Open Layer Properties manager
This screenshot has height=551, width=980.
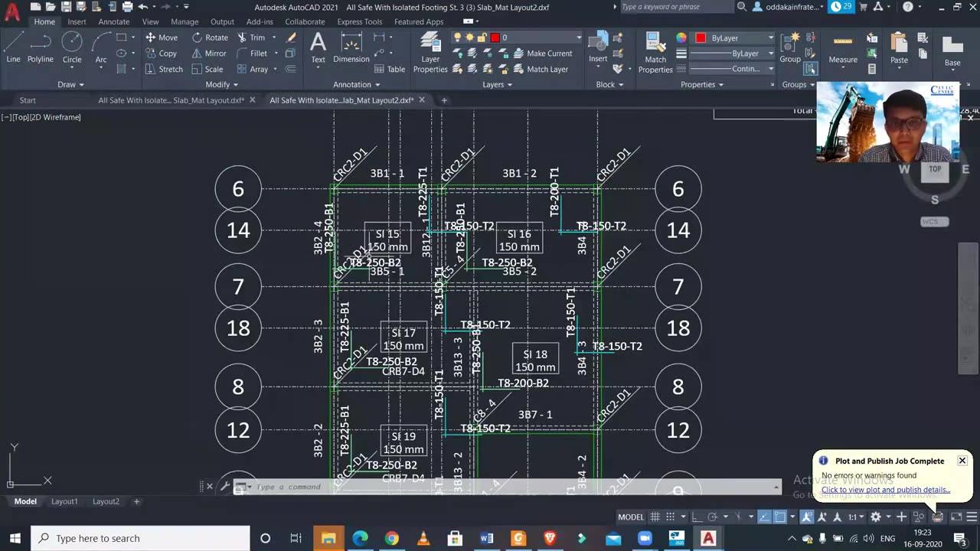(x=430, y=53)
